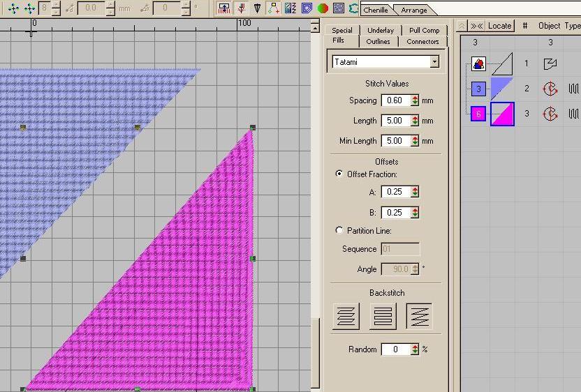Image resolution: width=581 pixels, height=392 pixels.
Task: Click the move arrows icon in toolbar
Action: [13, 8]
